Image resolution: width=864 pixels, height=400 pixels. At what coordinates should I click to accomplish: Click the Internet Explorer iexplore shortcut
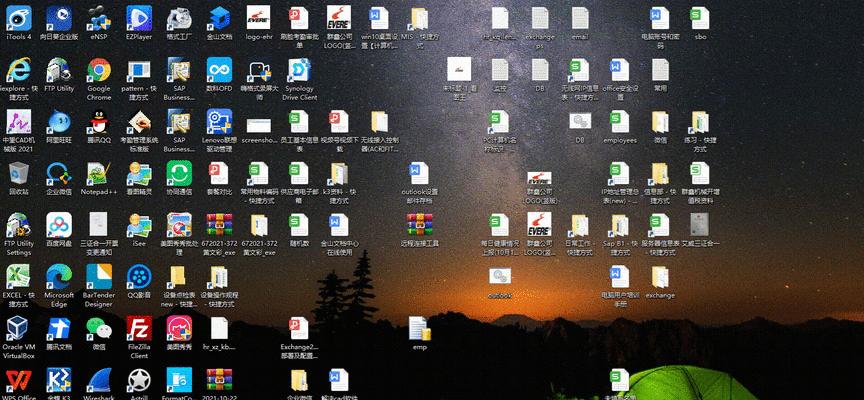pos(19,70)
